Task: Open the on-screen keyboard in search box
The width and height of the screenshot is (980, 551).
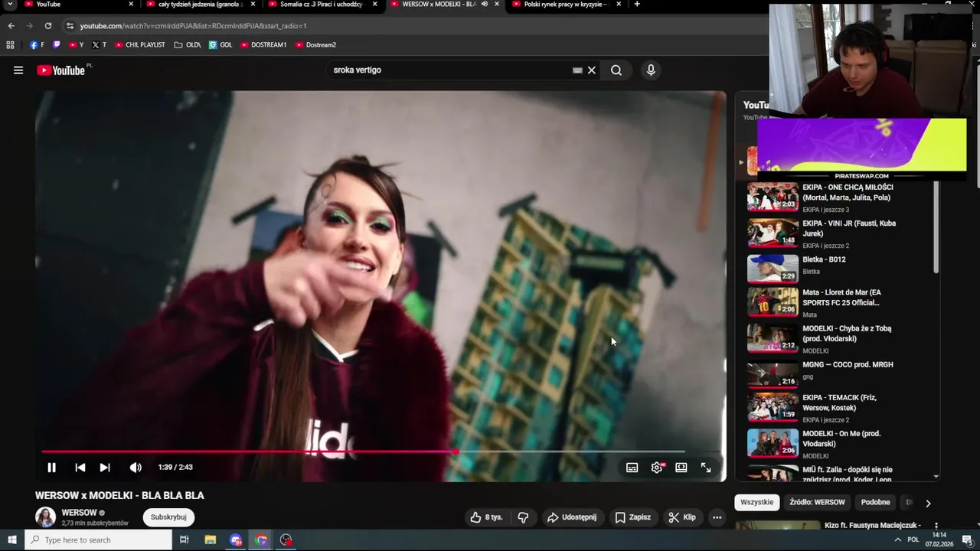Action: tap(577, 70)
